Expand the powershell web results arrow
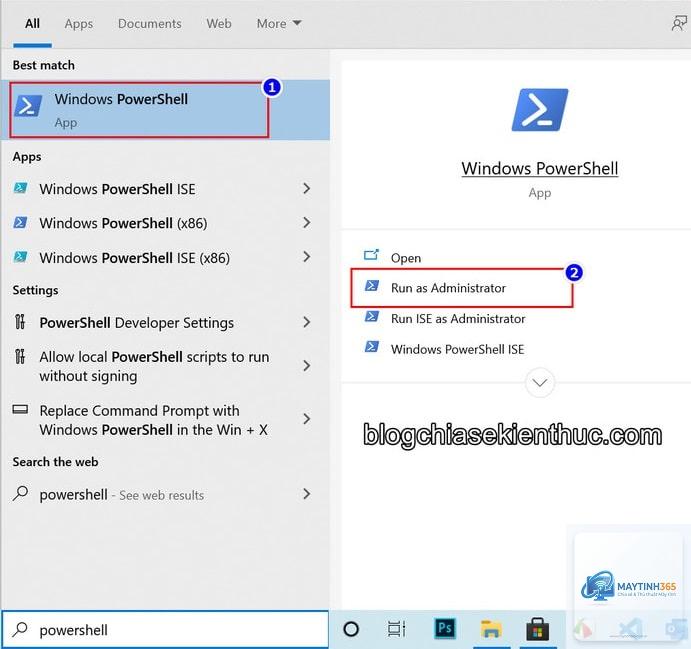 coord(306,494)
